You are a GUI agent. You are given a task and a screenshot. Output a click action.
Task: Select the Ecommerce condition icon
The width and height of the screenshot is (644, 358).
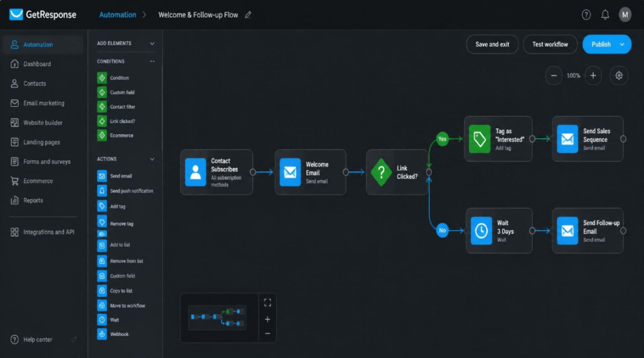102,135
